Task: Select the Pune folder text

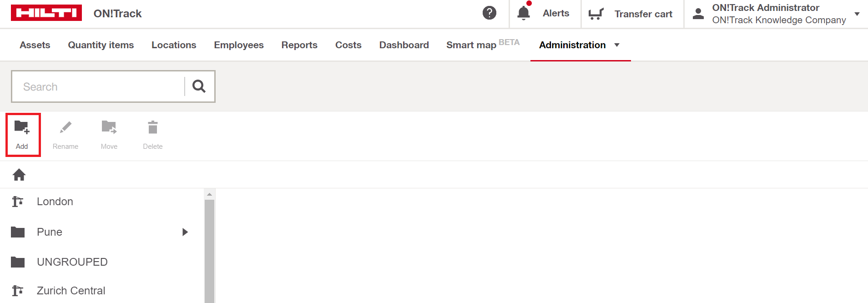Action: [x=50, y=232]
